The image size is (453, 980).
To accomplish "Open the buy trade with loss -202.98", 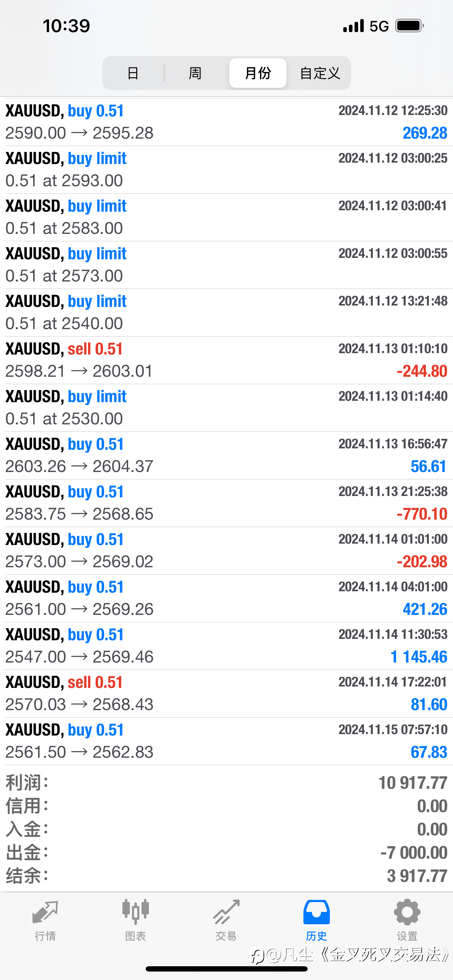I will click(x=226, y=550).
